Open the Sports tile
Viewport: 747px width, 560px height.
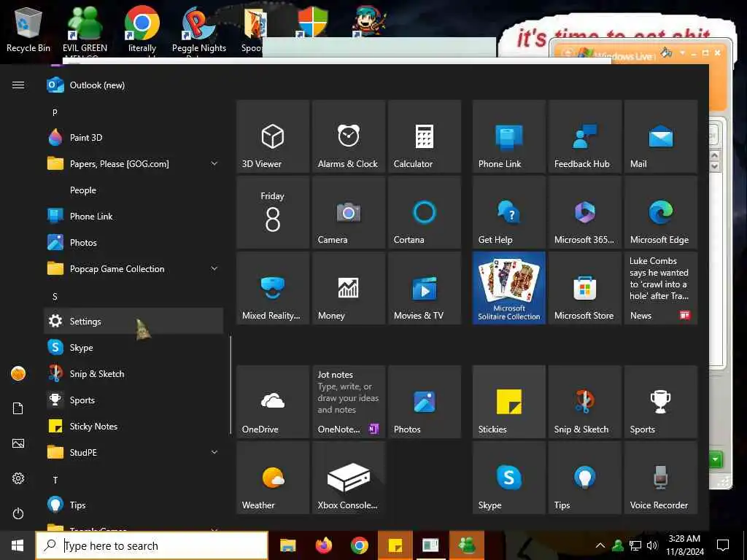tap(661, 402)
